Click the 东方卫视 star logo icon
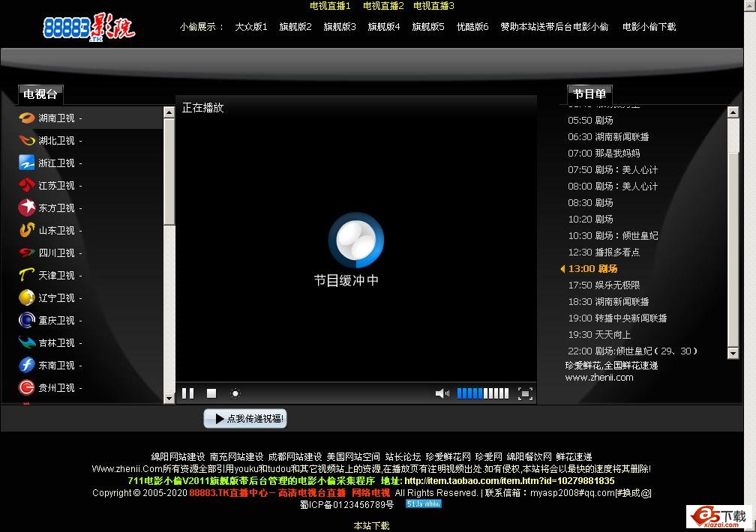Image resolution: width=756 pixels, height=532 pixels. pyautogui.click(x=26, y=208)
